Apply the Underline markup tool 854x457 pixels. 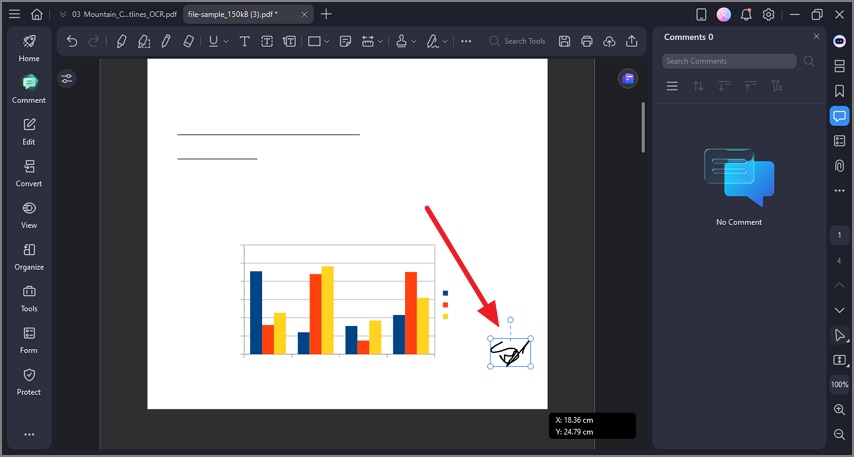click(214, 41)
